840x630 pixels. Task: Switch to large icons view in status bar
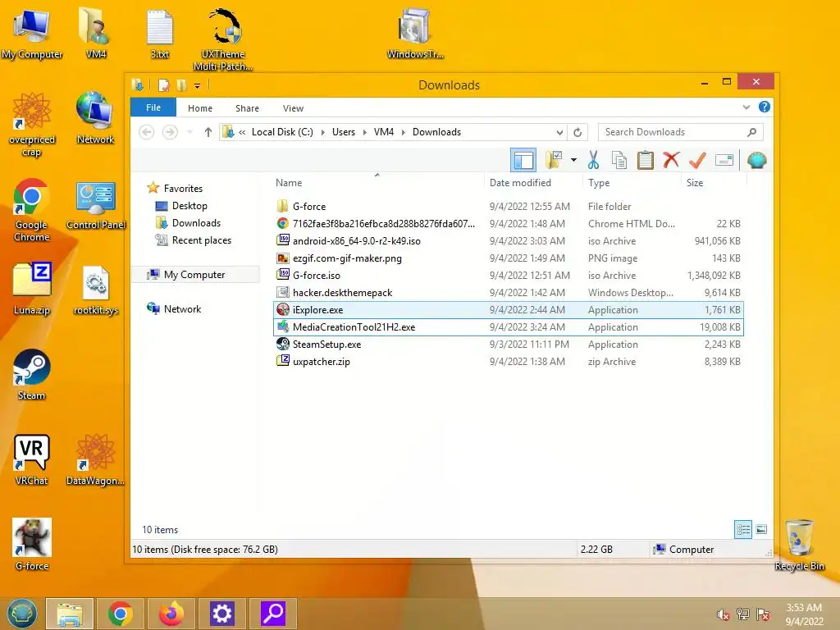[761, 530]
